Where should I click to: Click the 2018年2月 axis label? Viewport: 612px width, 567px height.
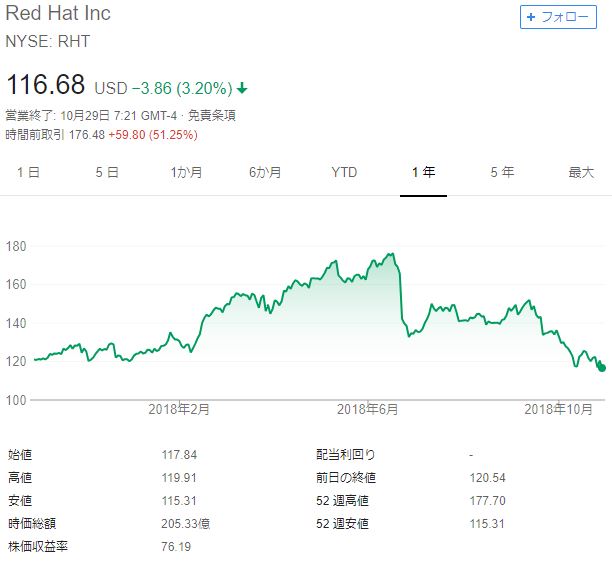click(179, 409)
